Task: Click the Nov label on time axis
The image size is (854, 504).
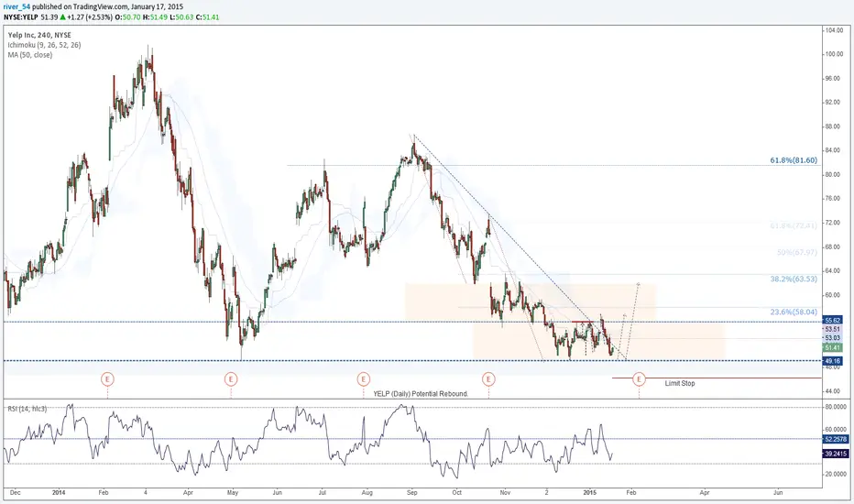Action: coord(505,493)
